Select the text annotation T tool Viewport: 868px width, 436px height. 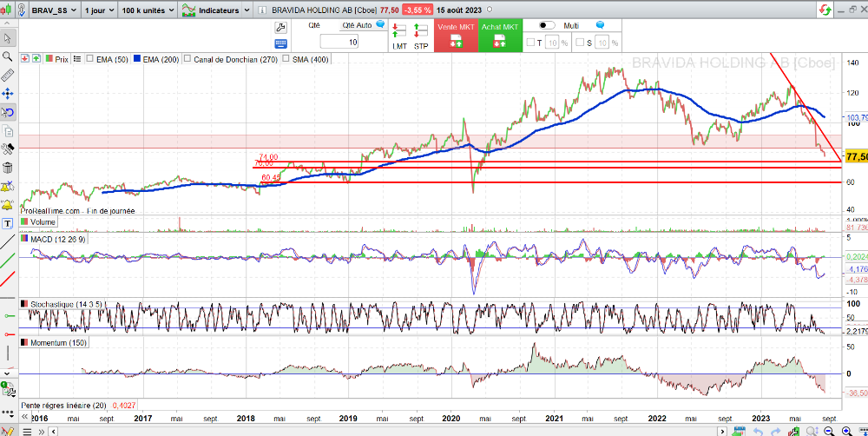click(x=8, y=223)
